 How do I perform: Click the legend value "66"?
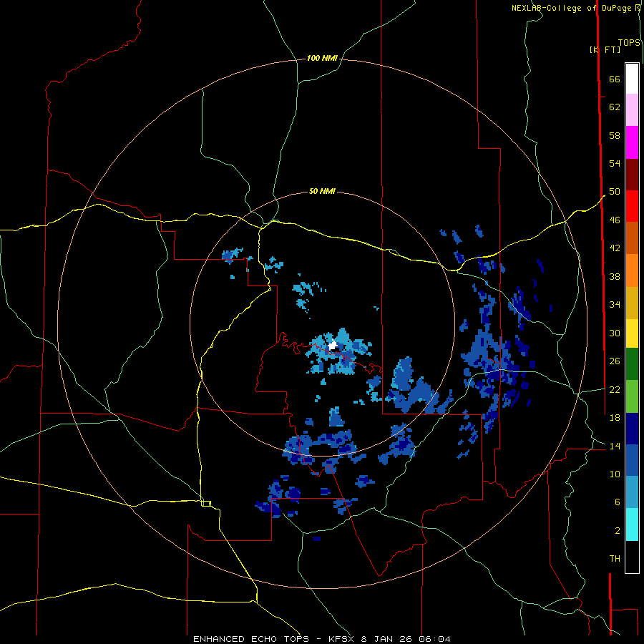615,79
